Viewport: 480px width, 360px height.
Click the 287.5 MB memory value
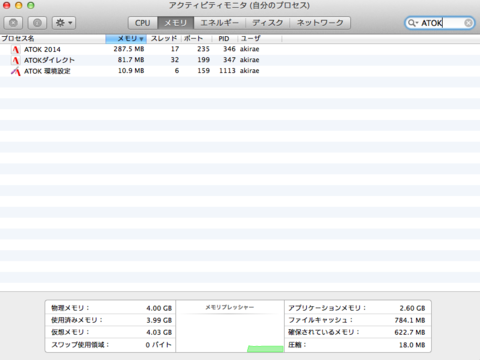pos(129,49)
